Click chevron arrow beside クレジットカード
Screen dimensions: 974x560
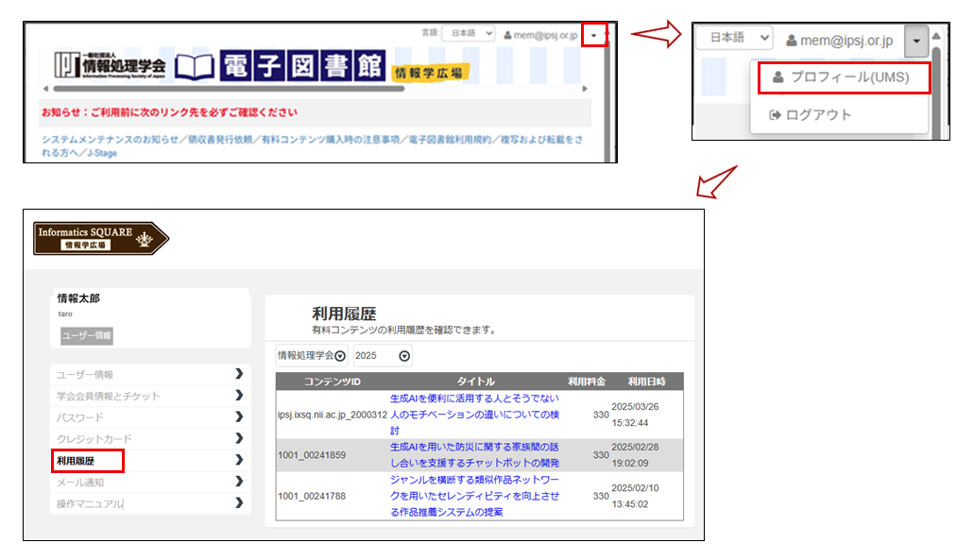pos(239,439)
